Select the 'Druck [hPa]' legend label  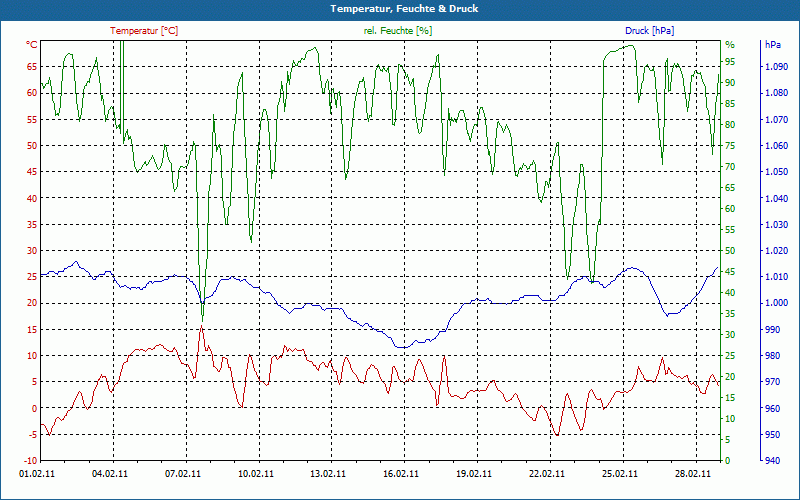point(649,31)
